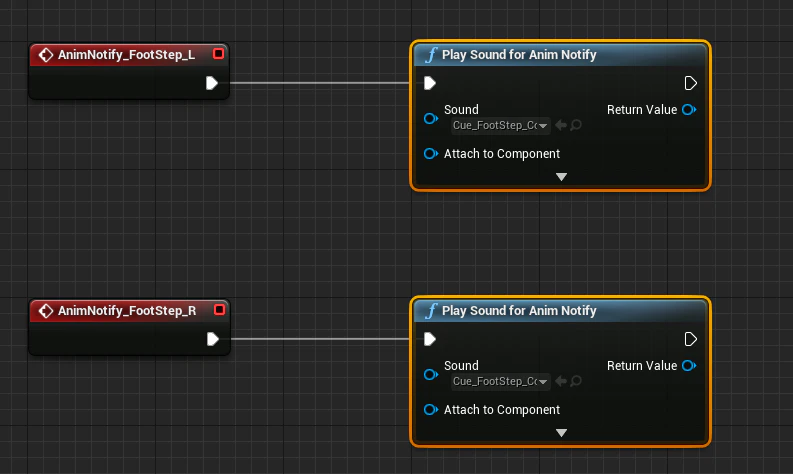Click the Attach to Component label on the lower node
The image size is (793, 474).
pos(502,410)
